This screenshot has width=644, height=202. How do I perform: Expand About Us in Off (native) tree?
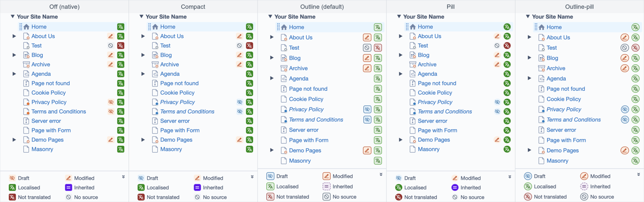tap(14, 36)
